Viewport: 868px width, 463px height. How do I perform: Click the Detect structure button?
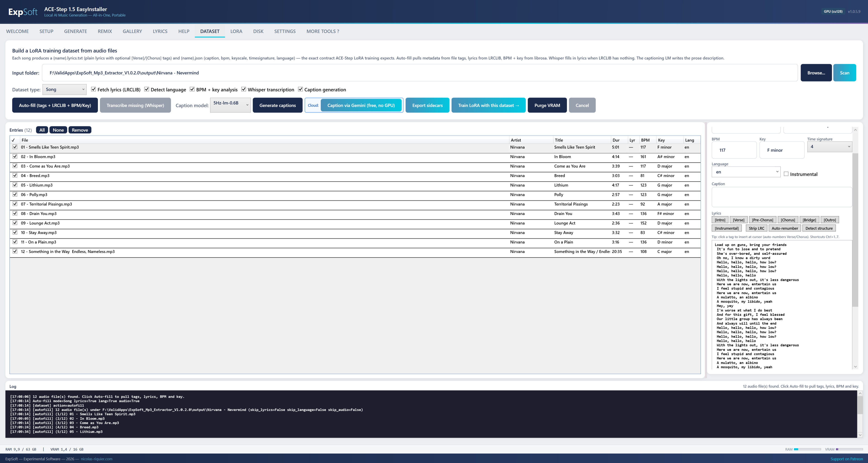pos(819,228)
